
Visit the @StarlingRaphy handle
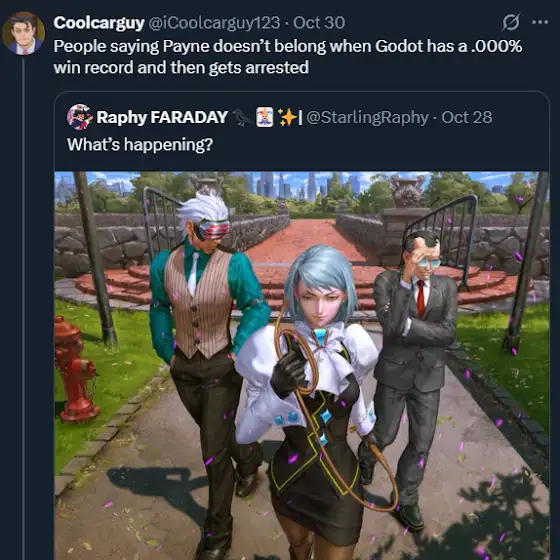(367, 118)
